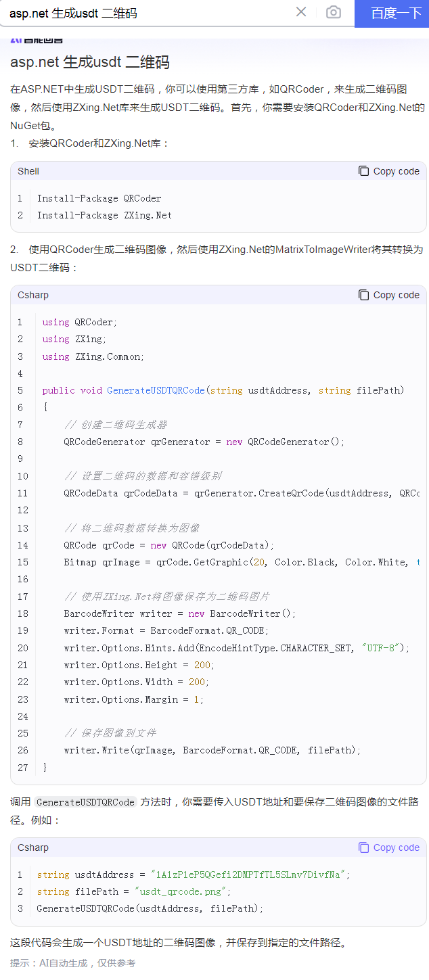Click the answer title asp.net 生成usdt 二维码
The image size is (429, 980).
tap(89, 63)
